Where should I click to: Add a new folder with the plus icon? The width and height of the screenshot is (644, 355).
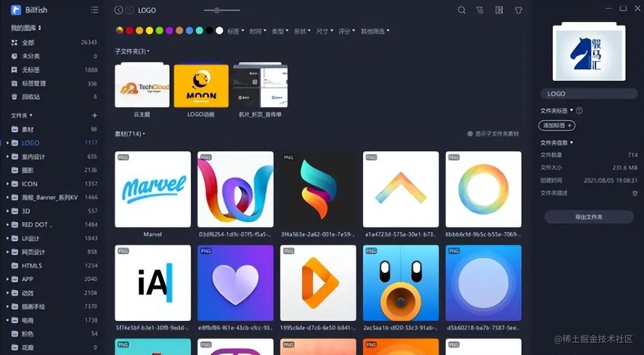click(94, 116)
